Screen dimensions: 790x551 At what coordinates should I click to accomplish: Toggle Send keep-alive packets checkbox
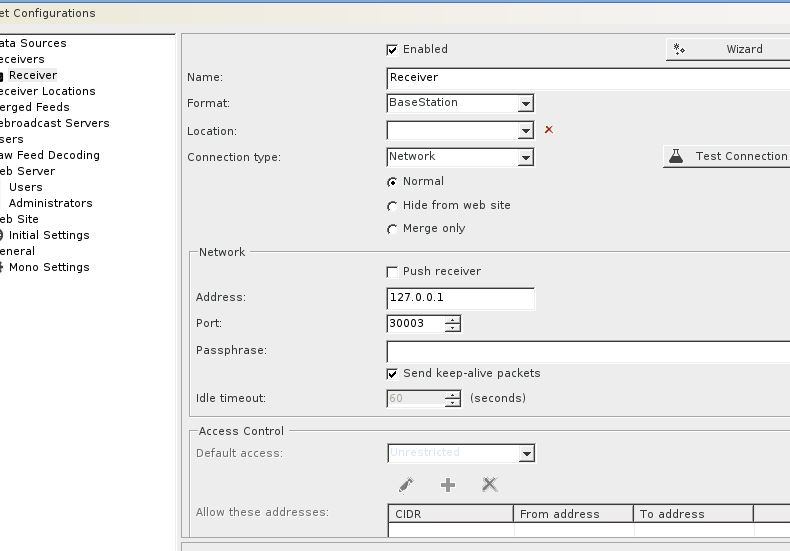[x=392, y=374]
